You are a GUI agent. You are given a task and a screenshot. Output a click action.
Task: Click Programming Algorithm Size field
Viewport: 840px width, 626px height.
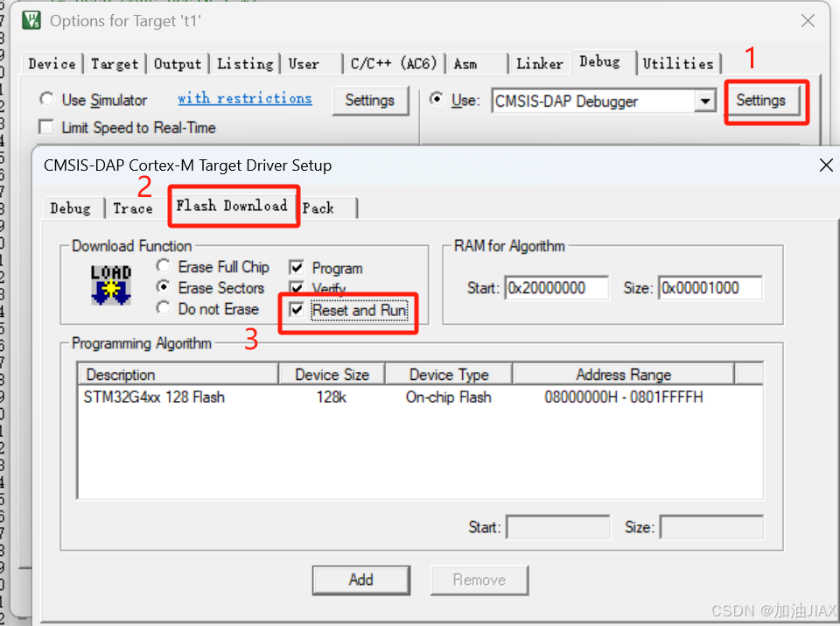(x=711, y=527)
